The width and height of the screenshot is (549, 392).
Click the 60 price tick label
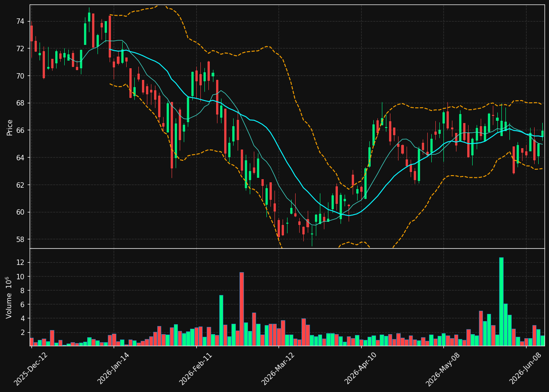click(x=21, y=212)
